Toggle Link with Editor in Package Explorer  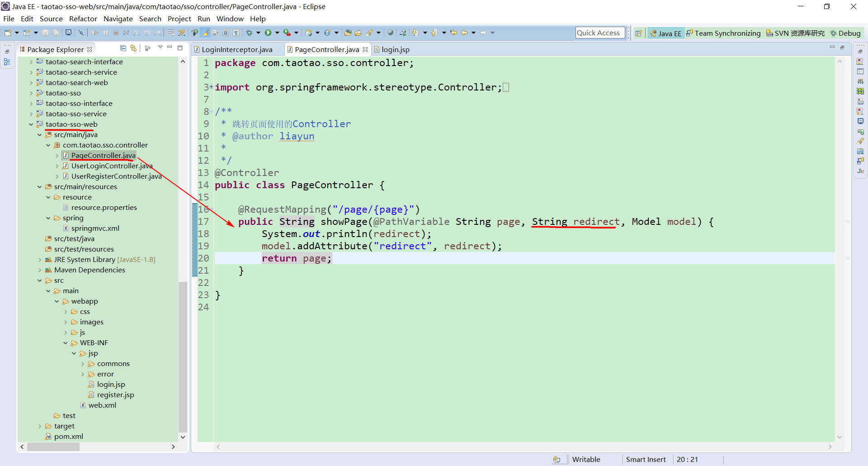133,48
